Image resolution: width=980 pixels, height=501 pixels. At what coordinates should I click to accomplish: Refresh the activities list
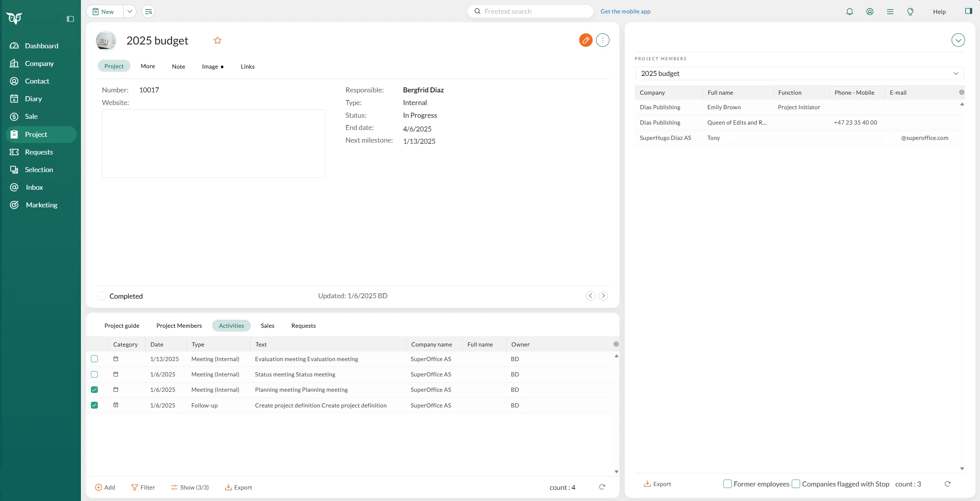tap(602, 487)
